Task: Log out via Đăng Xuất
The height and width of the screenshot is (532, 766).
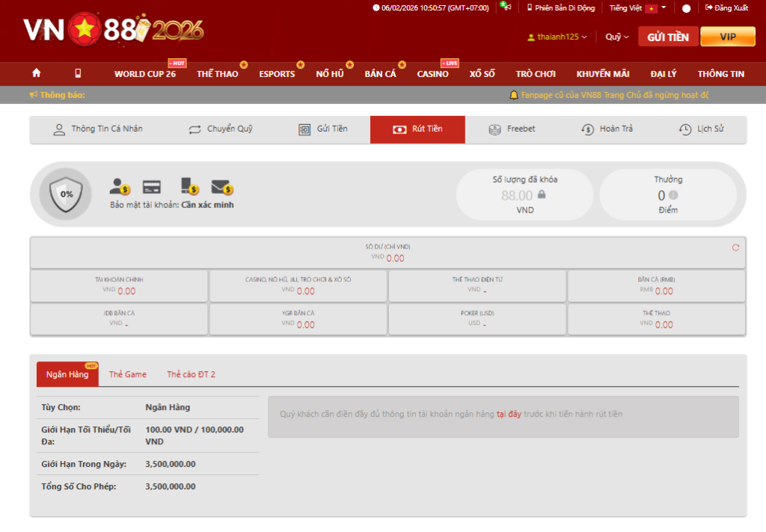Action: (726, 7)
